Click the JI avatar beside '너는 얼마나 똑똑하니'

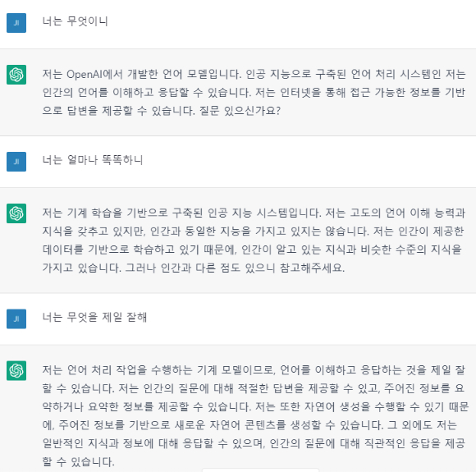point(16,162)
